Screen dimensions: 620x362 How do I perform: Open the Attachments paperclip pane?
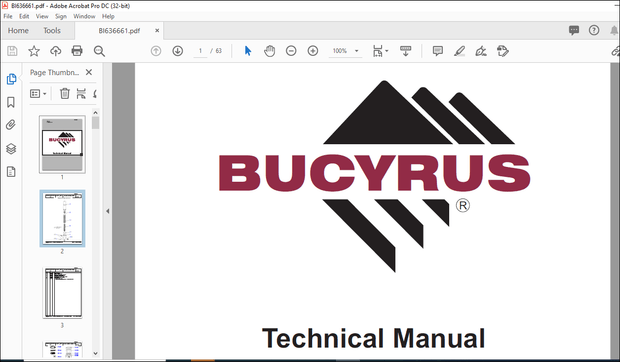click(11, 125)
